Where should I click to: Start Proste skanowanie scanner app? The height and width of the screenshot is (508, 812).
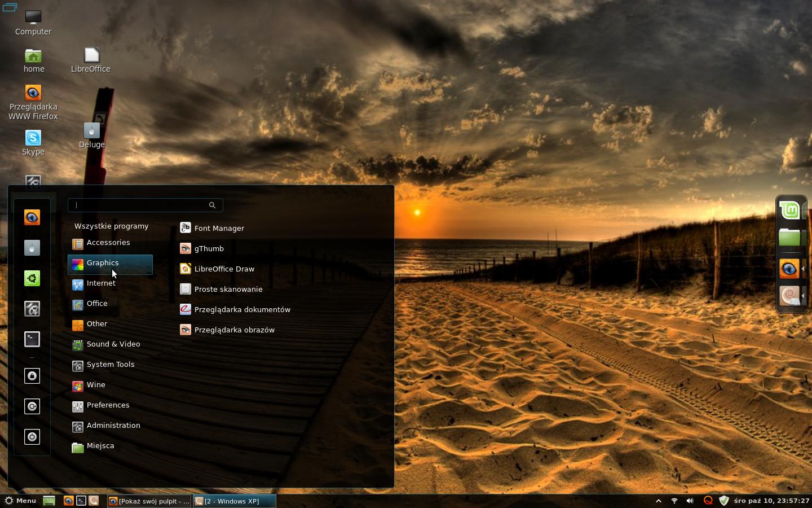tap(221, 289)
